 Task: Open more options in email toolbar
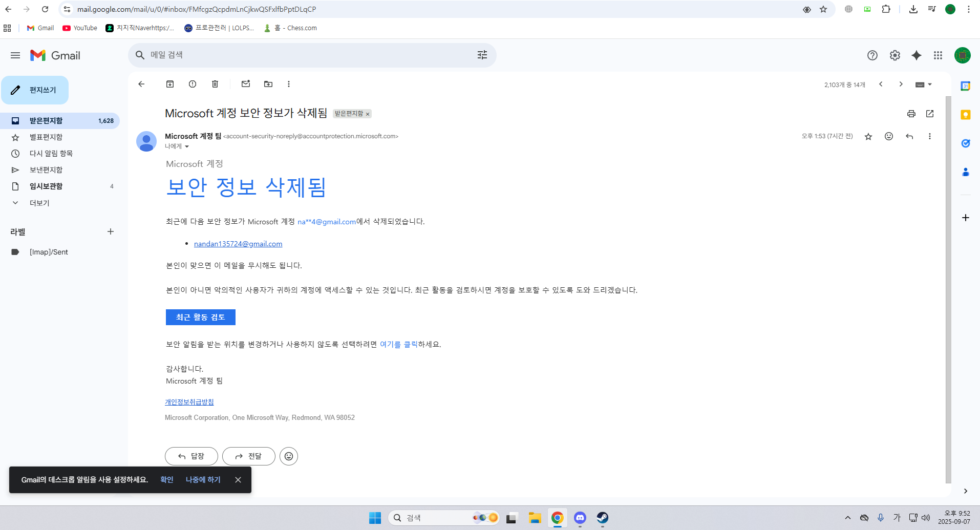click(x=289, y=84)
